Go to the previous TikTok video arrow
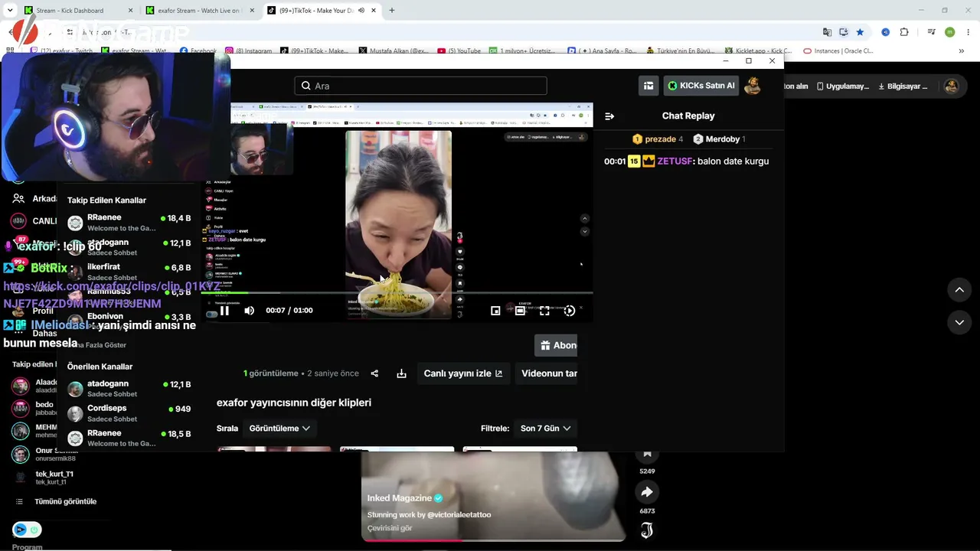Image resolution: width=980 pixels, height=551 pixels. point(959,290)
